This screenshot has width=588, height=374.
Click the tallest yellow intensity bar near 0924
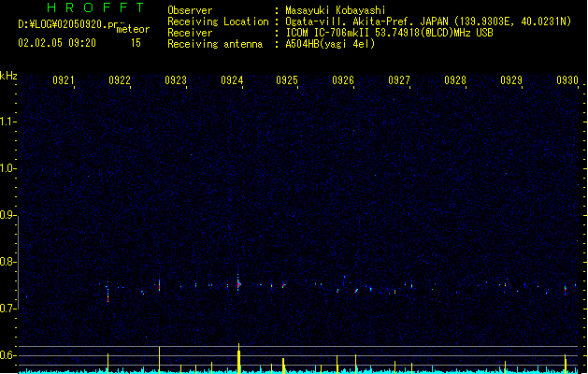point(239,358)
